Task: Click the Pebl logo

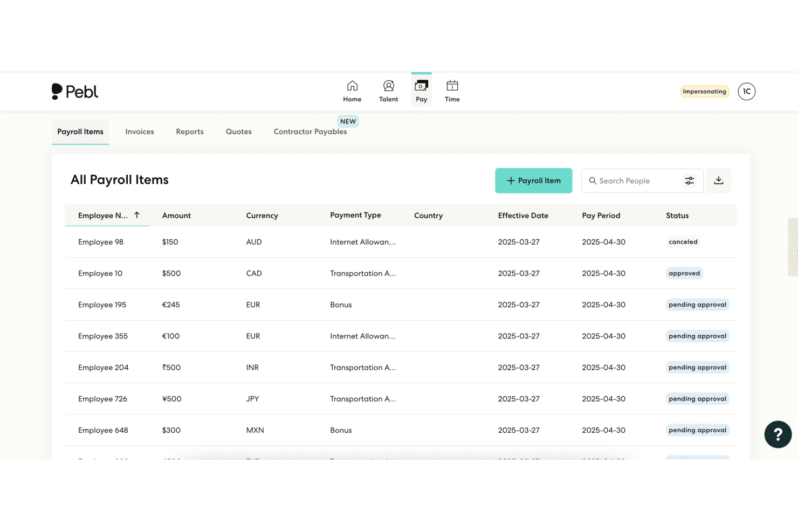Action: point(75,92)
